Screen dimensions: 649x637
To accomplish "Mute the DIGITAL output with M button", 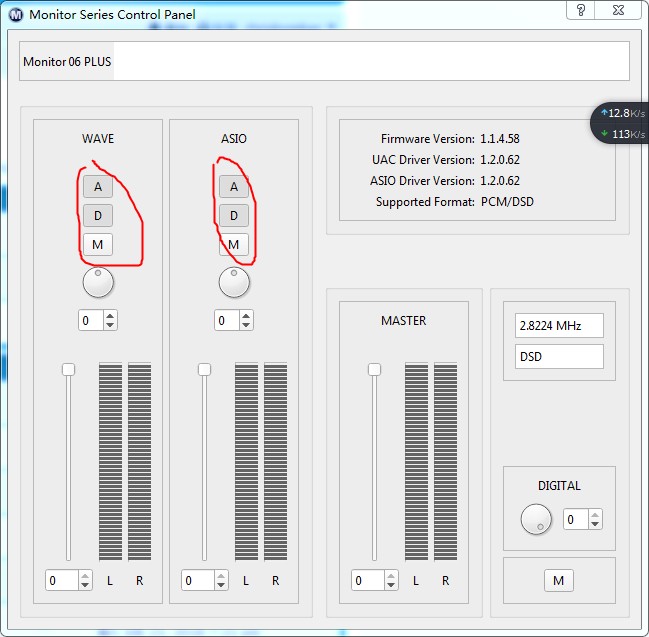I will coord(558,580).
